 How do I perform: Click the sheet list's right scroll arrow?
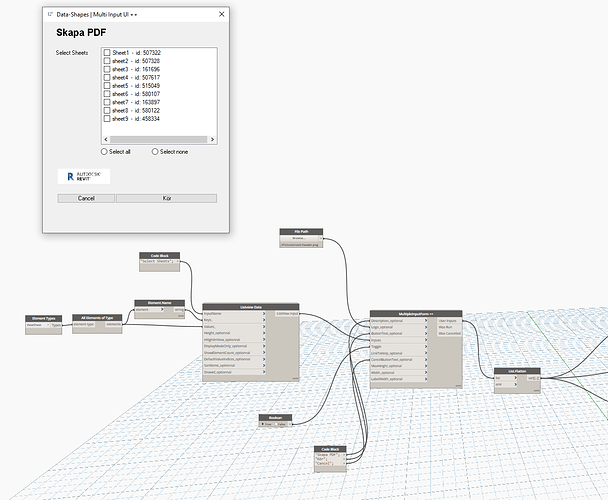pos(212,139)
